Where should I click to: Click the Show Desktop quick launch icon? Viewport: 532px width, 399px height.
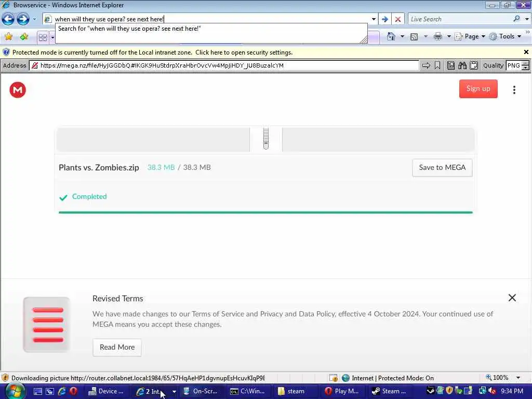37,391
